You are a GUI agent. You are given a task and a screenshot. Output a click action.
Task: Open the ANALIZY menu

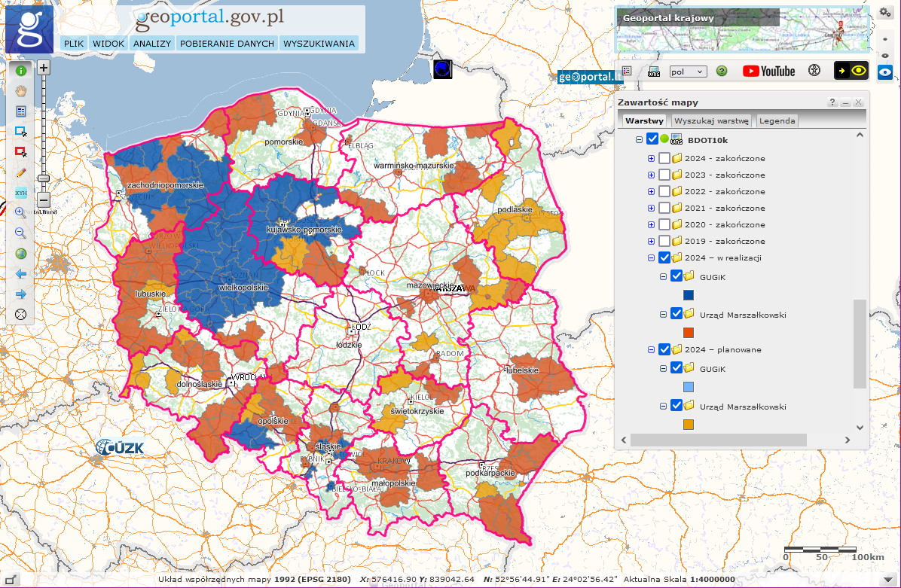[x=152, y=43]
